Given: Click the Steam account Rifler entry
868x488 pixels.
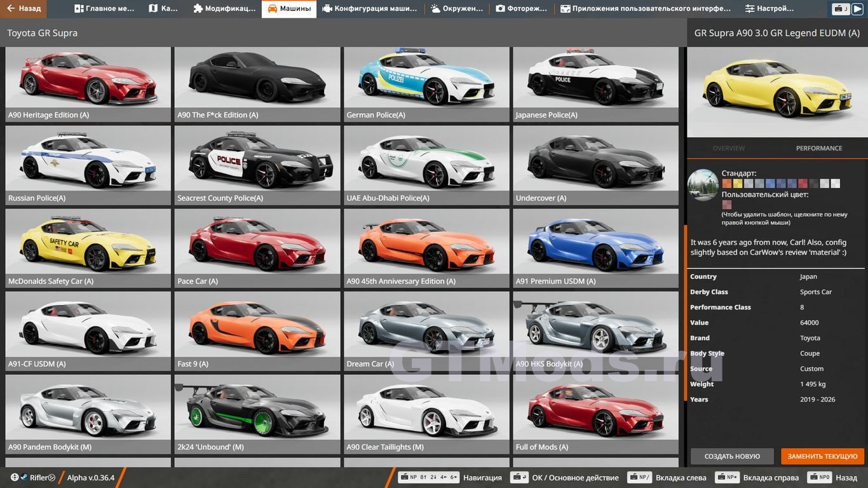Looking at the screenshot, I should (x=38, y=477).
